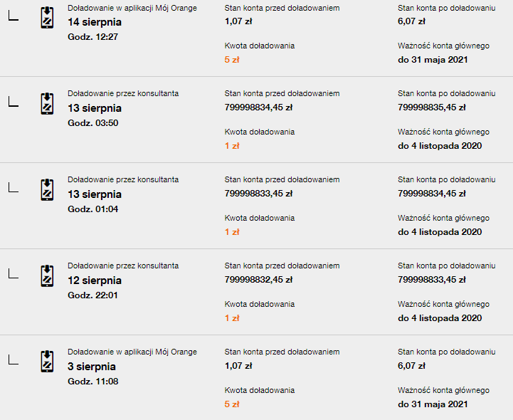513x420 pixels.
Task: Click the Godz. 22:01 time label
Action: 92,295
